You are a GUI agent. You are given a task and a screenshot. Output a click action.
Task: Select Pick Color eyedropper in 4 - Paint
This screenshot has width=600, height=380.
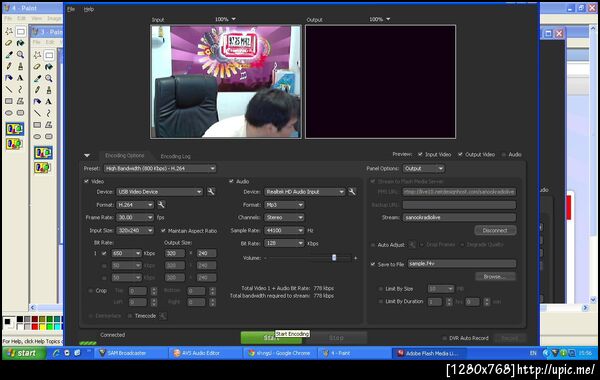(9, 55)
